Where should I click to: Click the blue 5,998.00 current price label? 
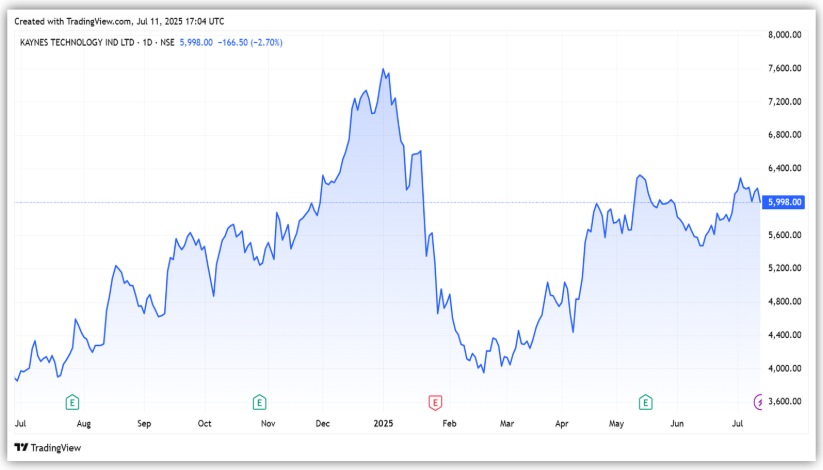tap(783, 202)
